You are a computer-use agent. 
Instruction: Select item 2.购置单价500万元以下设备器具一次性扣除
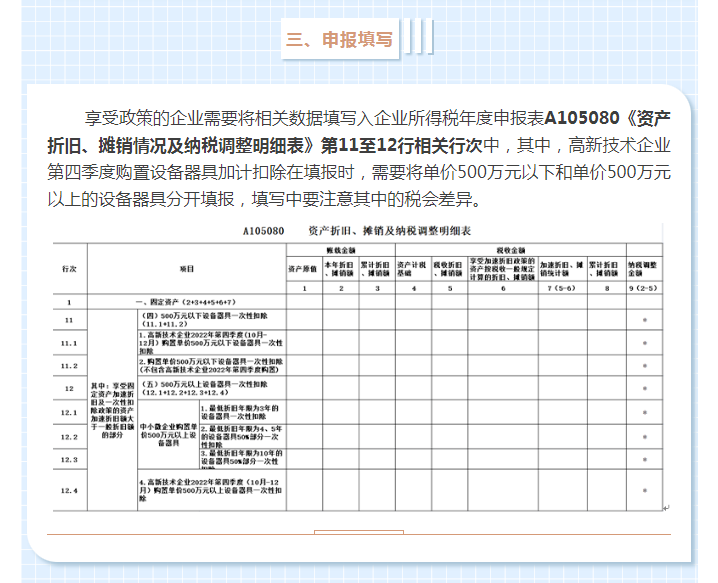pos(212,366)
